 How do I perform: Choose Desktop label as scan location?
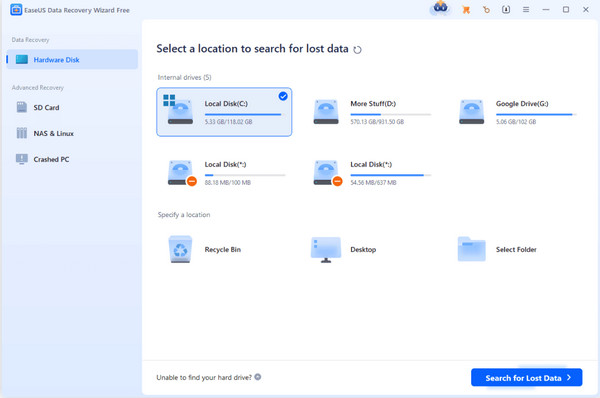click(x=363, y=250)
